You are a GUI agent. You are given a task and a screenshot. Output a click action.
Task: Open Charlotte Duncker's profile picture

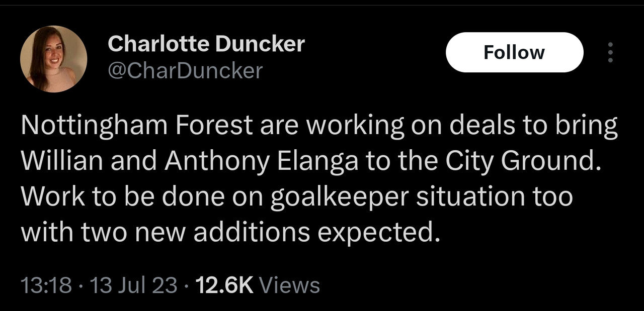click(x=53, y=58)
